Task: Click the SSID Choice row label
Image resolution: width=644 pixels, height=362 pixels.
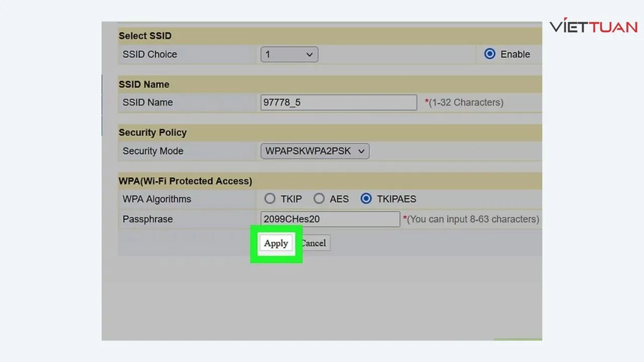Action: coord(149,54)
